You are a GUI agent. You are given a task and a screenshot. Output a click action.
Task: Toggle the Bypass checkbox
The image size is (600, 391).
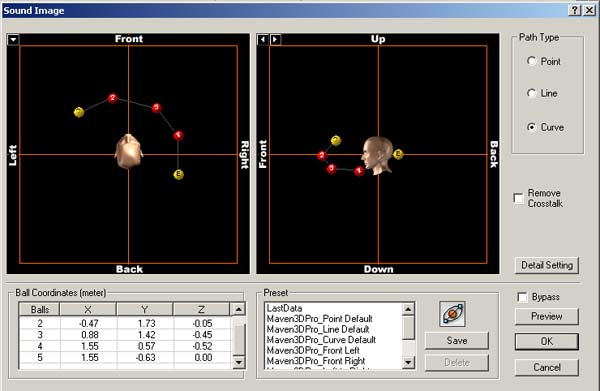(x=522, y=297)
